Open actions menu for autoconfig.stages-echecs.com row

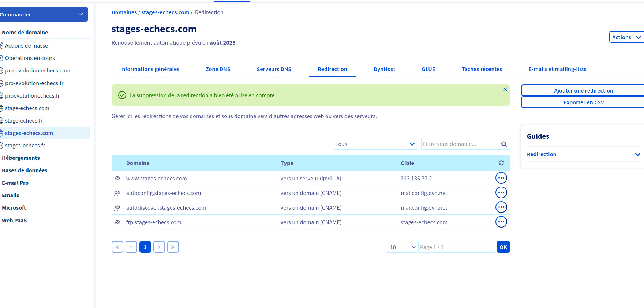tap(501, 193)
